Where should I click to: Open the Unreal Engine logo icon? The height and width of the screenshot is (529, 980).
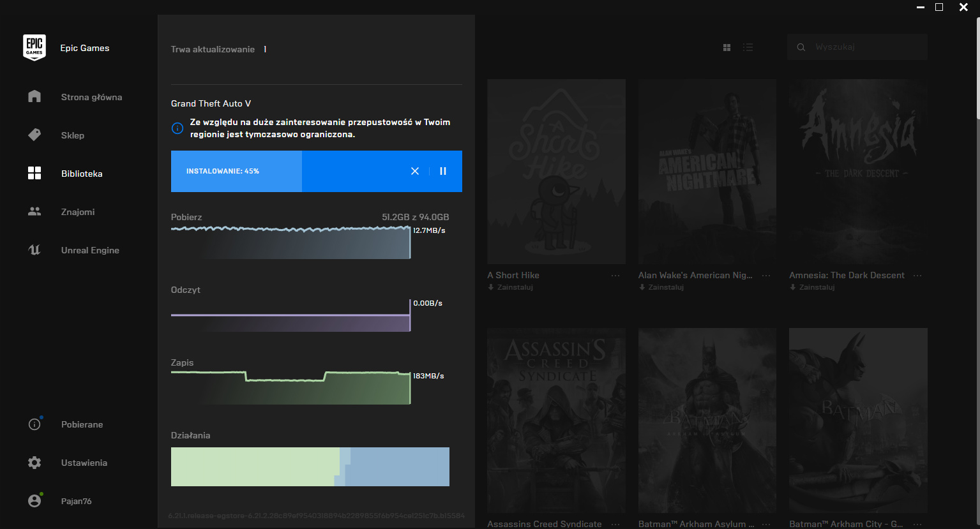point(34,250)
